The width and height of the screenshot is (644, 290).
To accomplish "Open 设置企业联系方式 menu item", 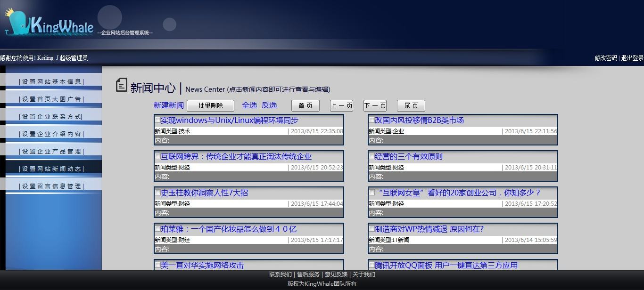I will [x=51, y=116].
